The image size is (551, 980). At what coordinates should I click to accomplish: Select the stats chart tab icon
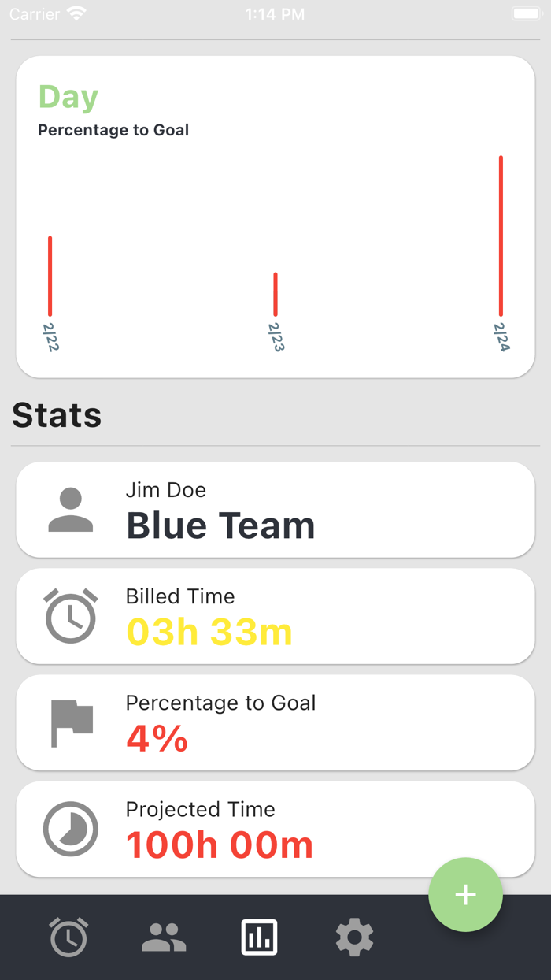(259, 937)
